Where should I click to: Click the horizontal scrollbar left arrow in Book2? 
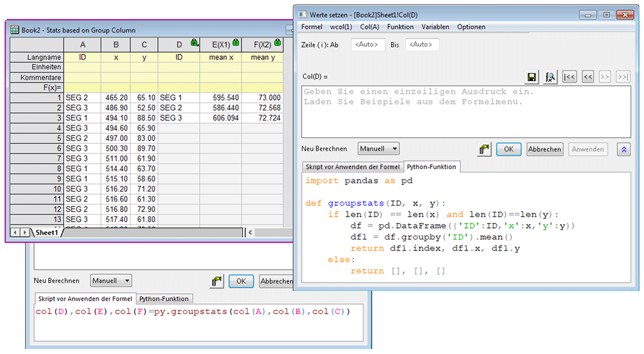(x=250, y=232)
